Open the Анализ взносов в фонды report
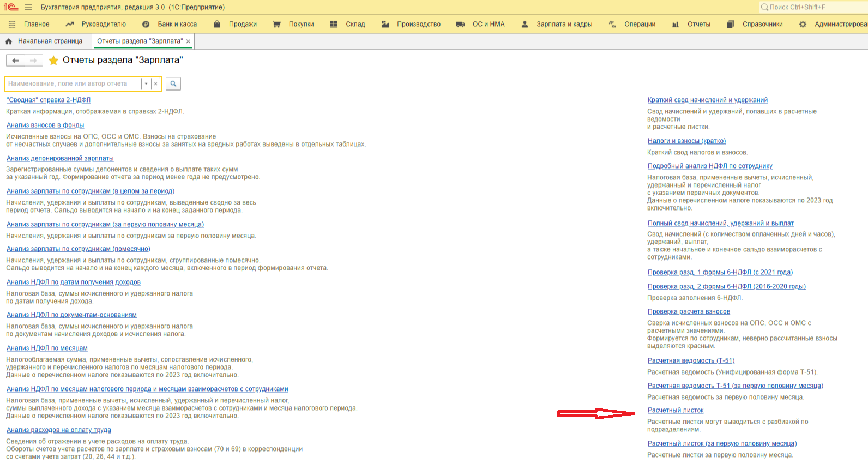Screen dimensions: 868x463 (x=45, y=125)
